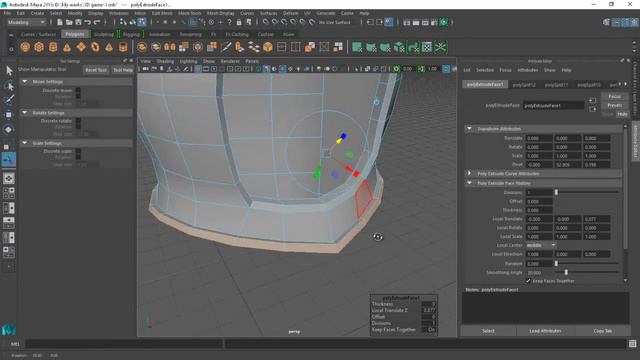Switch to four view layout
Viewport: 640px width, 360px height.
pyautogui.click(x=9, y=193)
